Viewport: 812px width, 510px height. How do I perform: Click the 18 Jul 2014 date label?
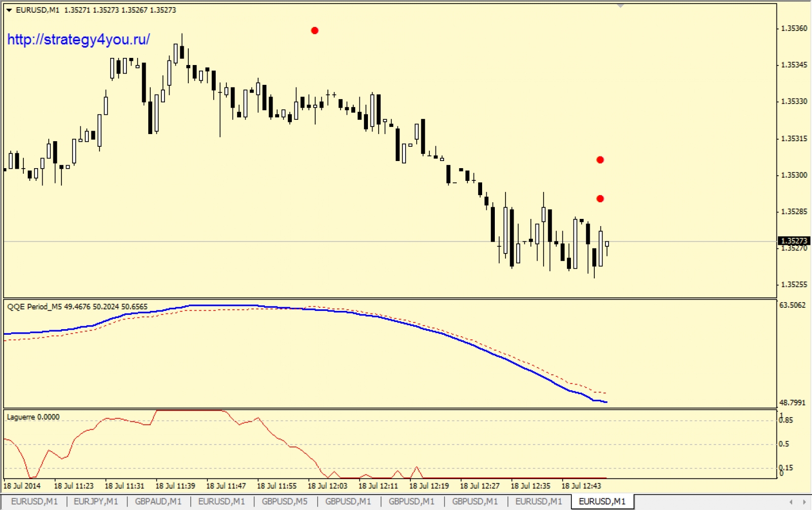22,486
